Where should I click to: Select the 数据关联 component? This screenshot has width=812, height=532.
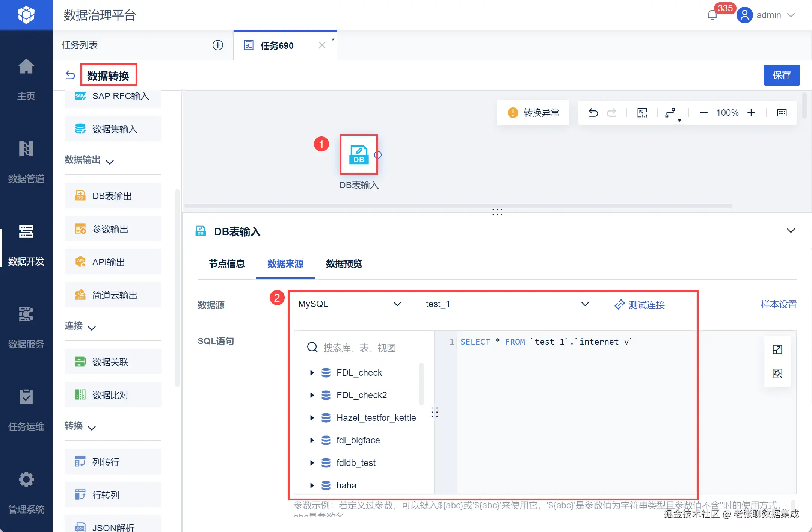tap(113, 362)
